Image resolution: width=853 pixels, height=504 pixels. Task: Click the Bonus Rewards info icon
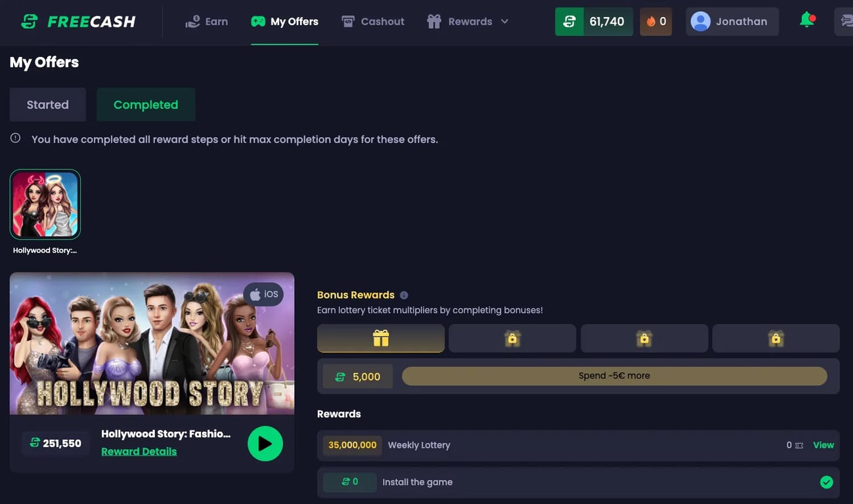tap(404, 295)
